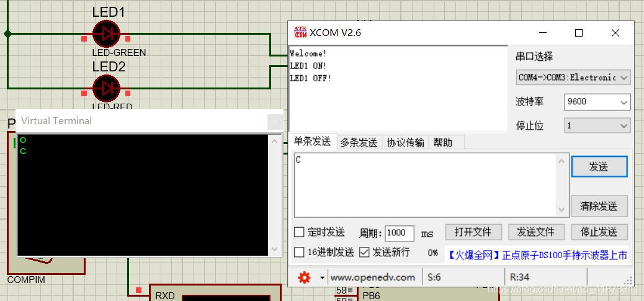Click the XCOM receive text area
The height and width of the screenshot is (301, 644).
(398, 88)
